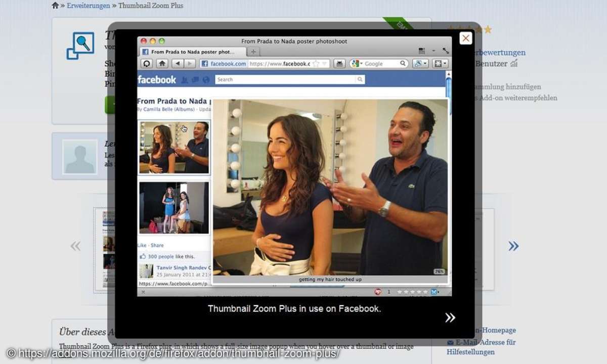The width and height of the screenshot is (607, 364).
Task: Click the star rating in the sidebar
Action: [469, 29]
